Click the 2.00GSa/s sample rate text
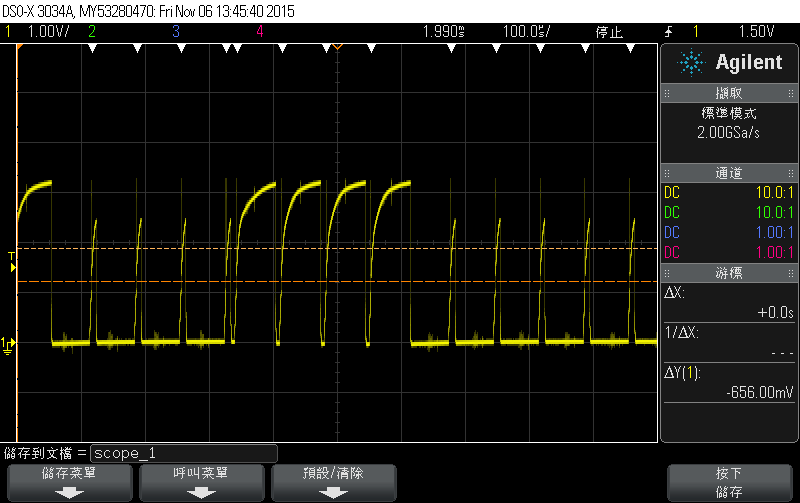 729,133
